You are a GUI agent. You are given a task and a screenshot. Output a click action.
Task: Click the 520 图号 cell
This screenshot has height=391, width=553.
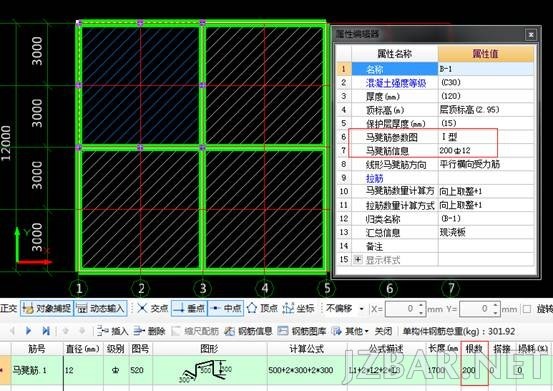coord(140,370)
